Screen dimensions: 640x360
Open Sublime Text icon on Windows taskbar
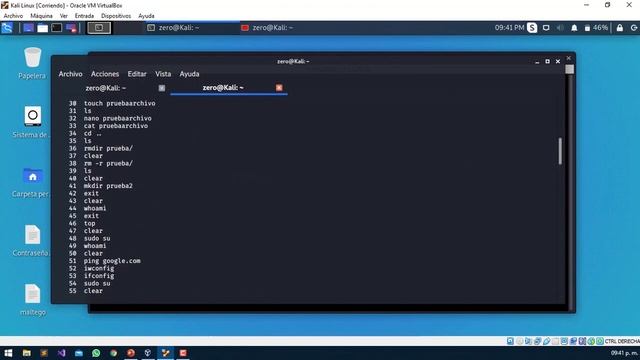[x=44, y=353]
